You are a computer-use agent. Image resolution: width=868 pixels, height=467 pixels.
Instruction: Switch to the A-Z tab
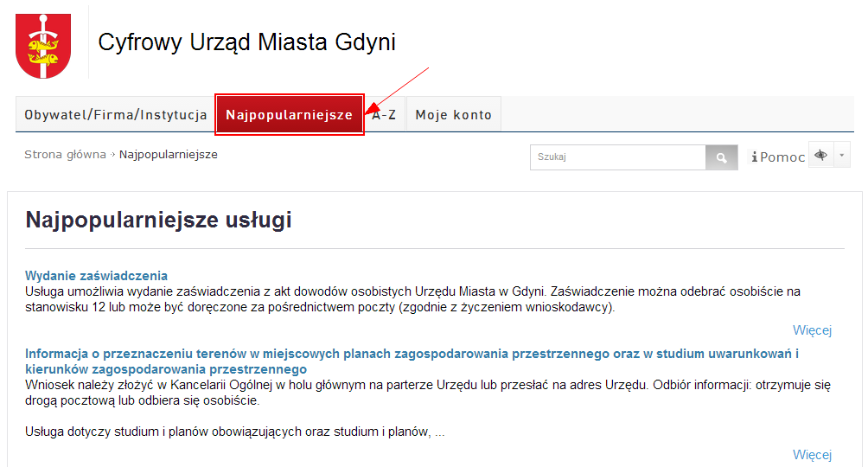(385, 114)
